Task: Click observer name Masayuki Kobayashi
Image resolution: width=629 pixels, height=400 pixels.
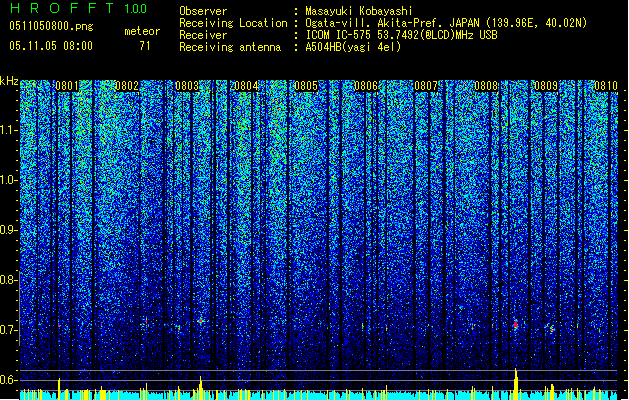Action: coord(359,11)
